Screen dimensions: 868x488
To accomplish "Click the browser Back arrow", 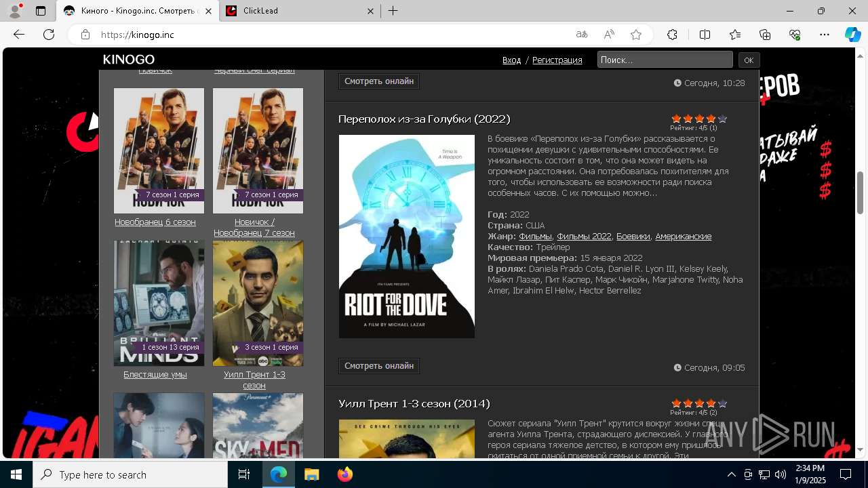I will [19, 35].
